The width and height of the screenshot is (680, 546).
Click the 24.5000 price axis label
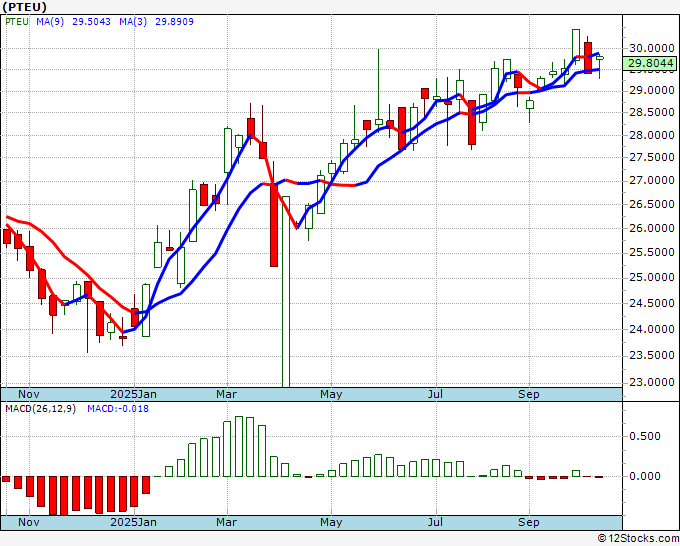652,303
